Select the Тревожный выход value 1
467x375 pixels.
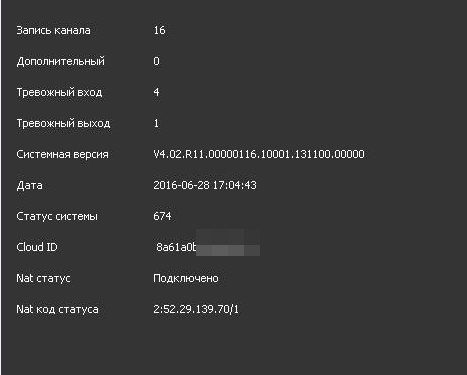[156, 123]
